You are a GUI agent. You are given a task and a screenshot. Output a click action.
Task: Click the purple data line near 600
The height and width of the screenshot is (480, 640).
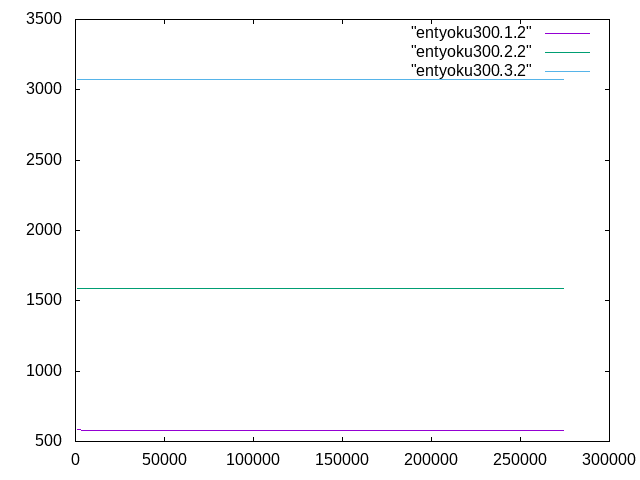pos(320,430)
